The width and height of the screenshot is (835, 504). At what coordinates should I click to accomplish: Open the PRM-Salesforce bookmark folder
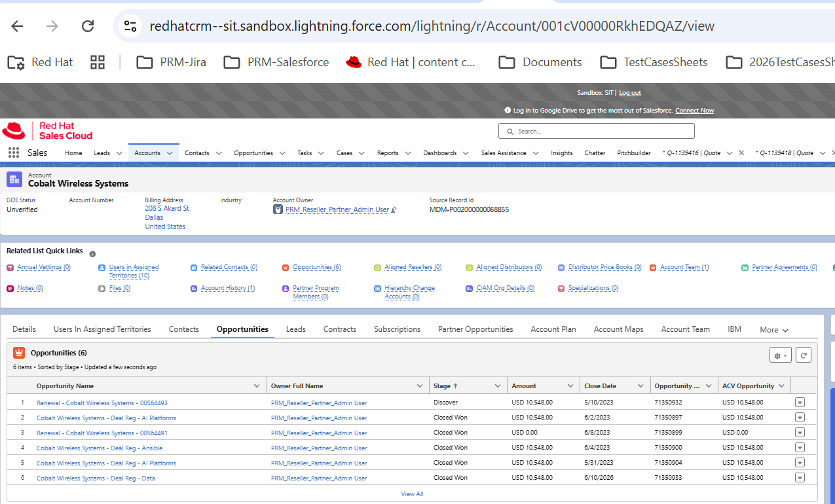point(276,62)
